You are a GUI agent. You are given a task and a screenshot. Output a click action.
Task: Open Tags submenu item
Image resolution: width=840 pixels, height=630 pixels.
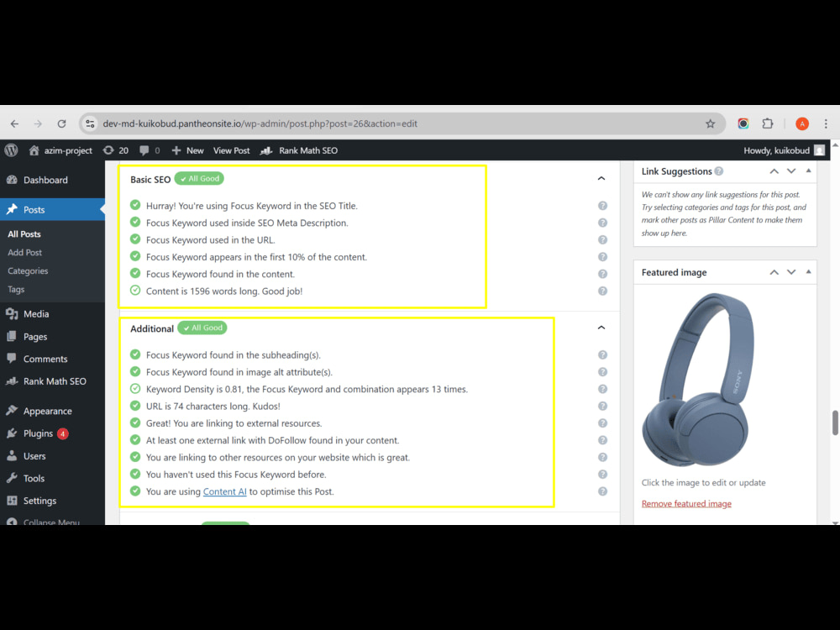(x=16, y=289)
